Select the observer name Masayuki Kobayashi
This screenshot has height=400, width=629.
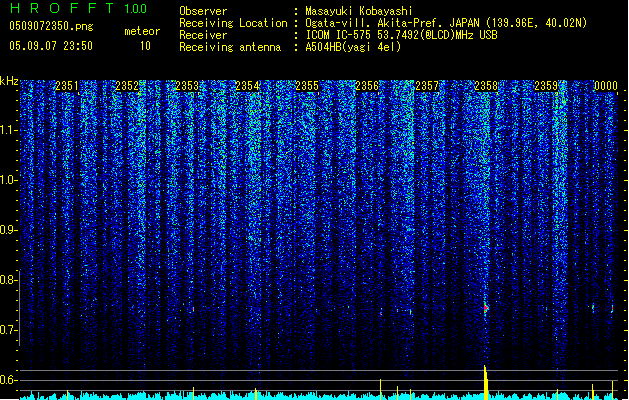[x=359, y=11]
